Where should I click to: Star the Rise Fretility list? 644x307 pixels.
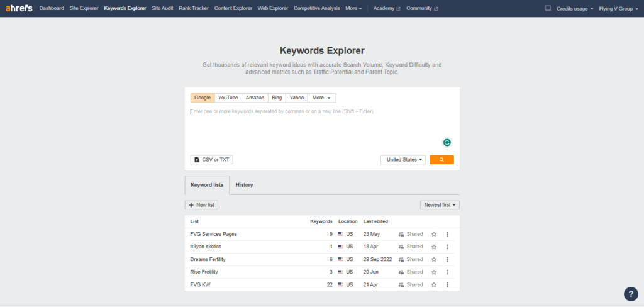pyautogui.click(x=434, y=272)
